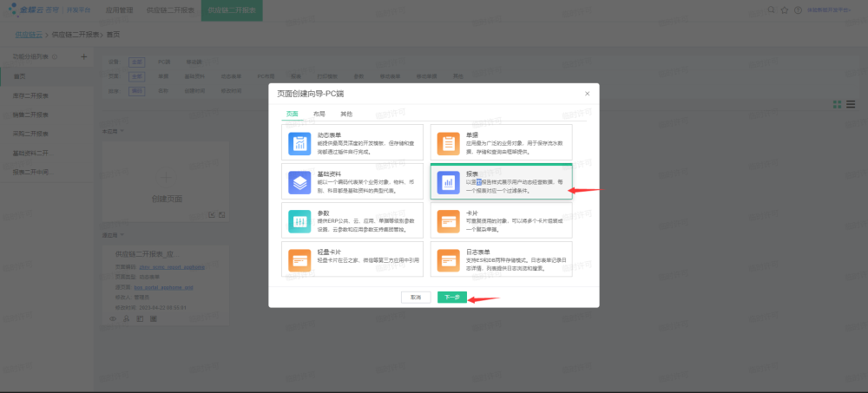Select the 卡片 card icon
This screenshot has width=868, height=393.
[449, 221]
